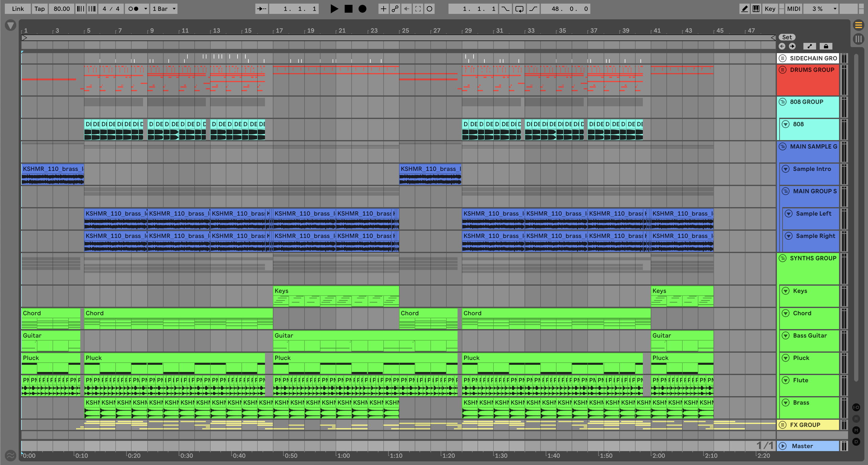868x465 pixels.
Task: Click the Arrangement Record button
Action: 362,9
